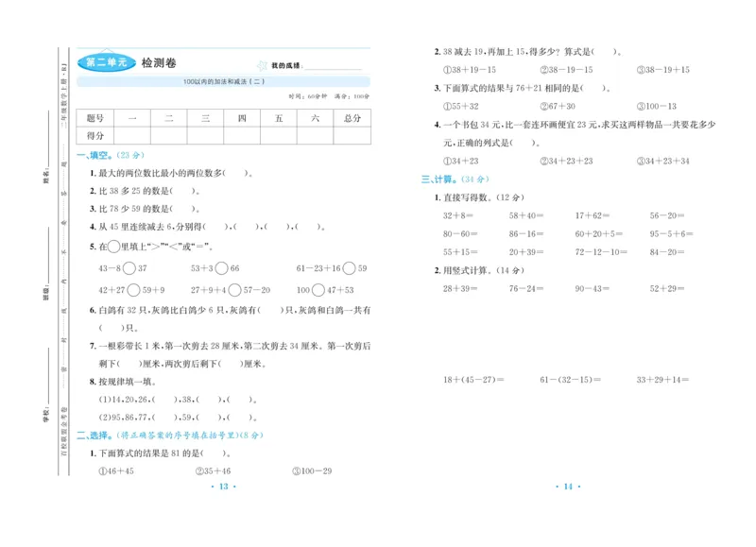This screenshot has width=756, height=547.
Task: Select option ②67+30 in question 3
Action: 556,105
